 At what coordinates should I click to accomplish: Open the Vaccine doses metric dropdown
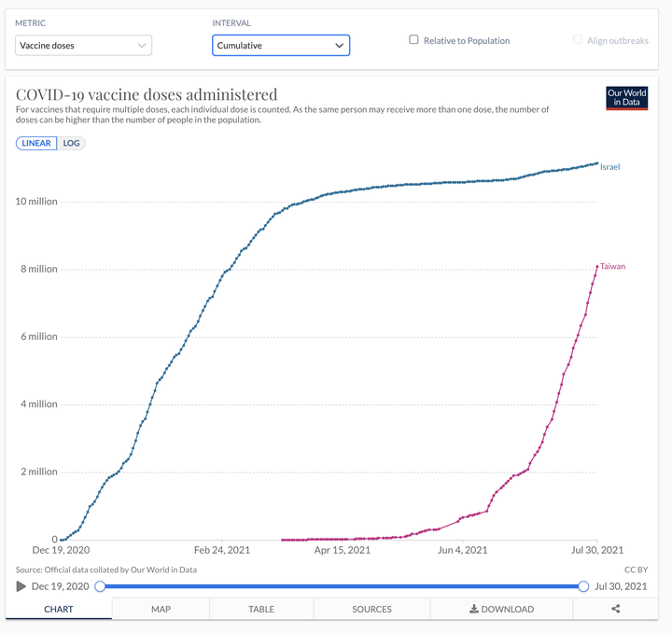point(84,46)
